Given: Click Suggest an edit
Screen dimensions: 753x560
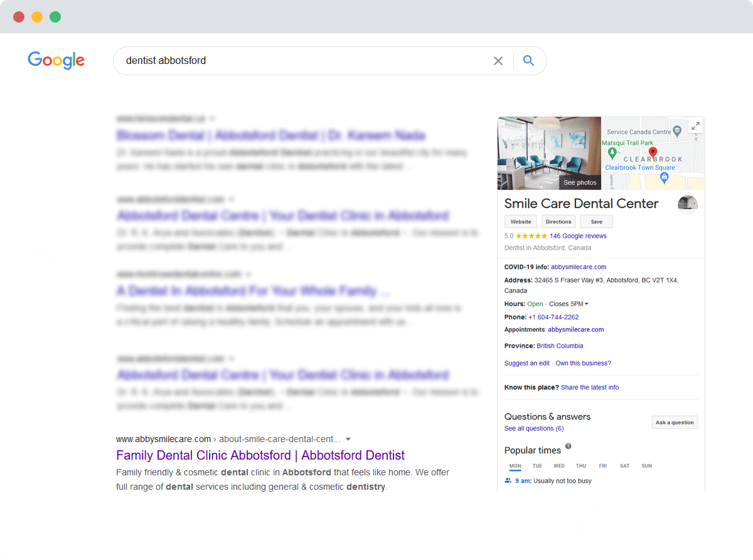Looking at the screenshot, I should [527, 364].
